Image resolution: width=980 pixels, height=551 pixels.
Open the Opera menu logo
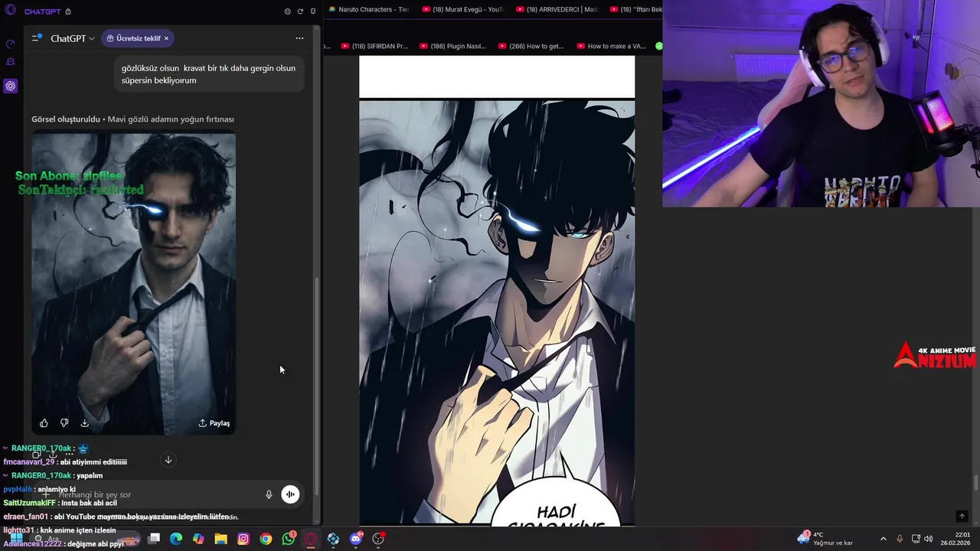[x=10, y=11]
